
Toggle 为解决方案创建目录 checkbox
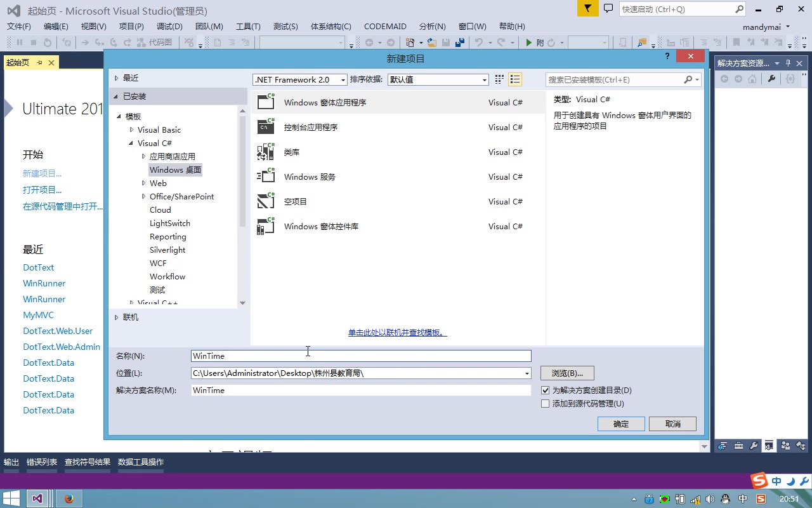click(545, 390)
